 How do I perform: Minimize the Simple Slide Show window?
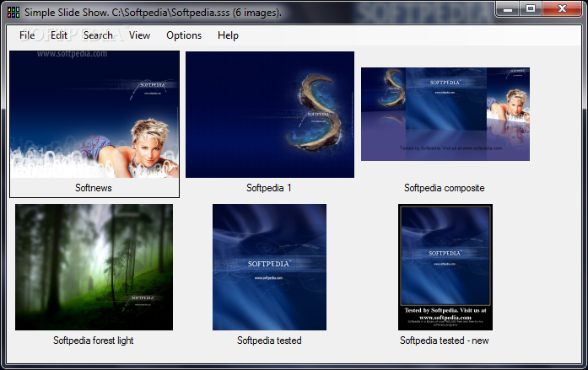click(508, 8)
